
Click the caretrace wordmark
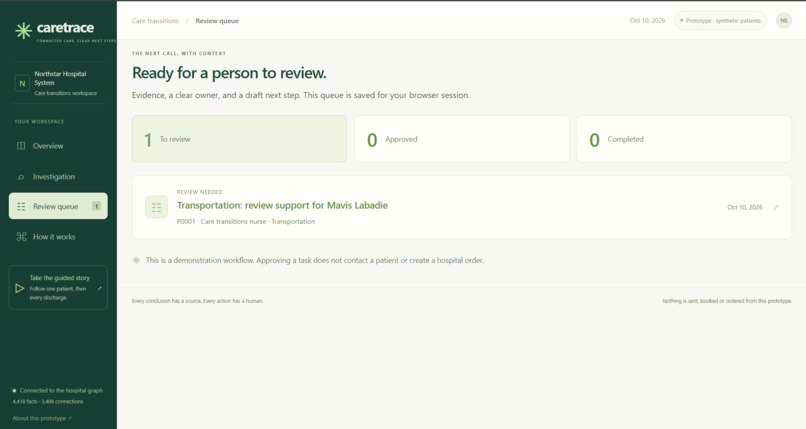click(65, 28)
